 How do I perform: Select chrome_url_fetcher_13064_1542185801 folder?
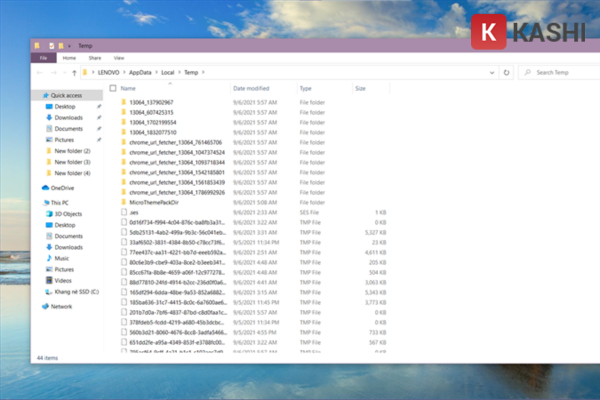coord(177,172)
